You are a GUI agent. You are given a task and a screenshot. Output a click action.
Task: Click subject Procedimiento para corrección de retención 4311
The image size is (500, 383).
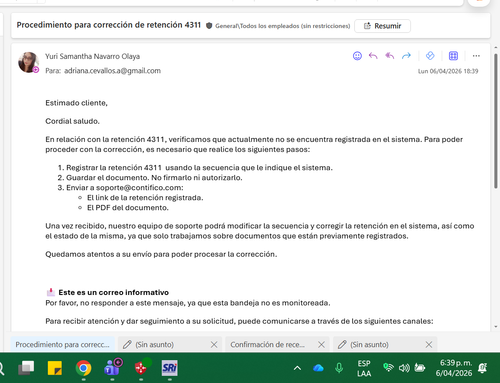click(x=109, y=25)
